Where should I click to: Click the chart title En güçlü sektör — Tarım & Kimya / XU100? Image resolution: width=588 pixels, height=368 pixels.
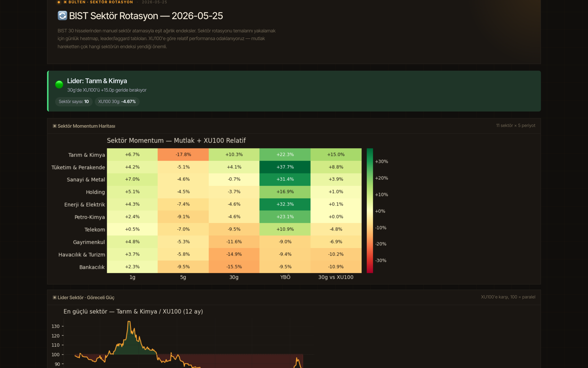click(x=133, y=312)
